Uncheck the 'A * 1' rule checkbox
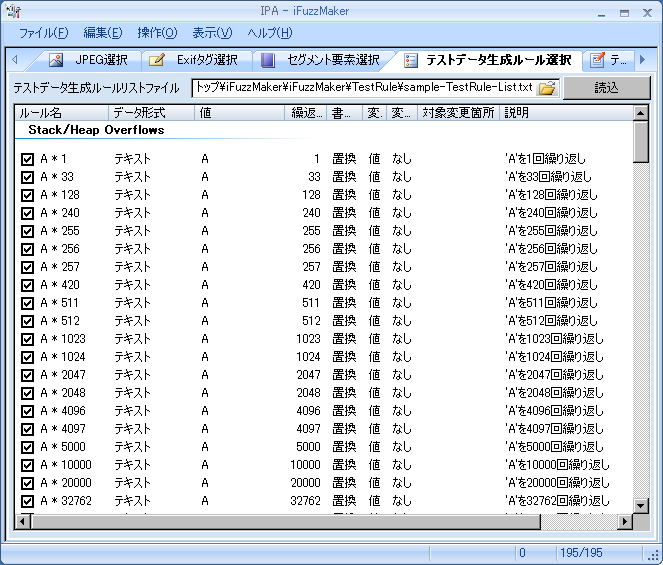The width and height of the screenshot is (663, 565). 27,159
